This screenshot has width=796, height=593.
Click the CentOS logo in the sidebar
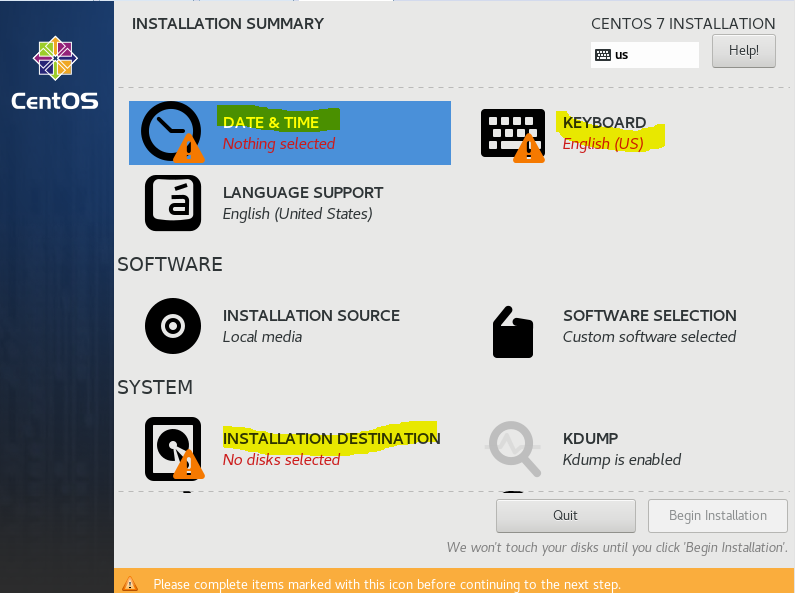[55, 73]
